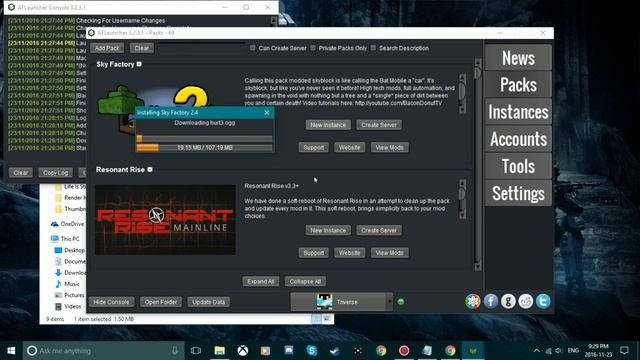The height and width of the screenshot is (360, 640).
Task: Click the Add Pack button
Action: tap(107, 48)
